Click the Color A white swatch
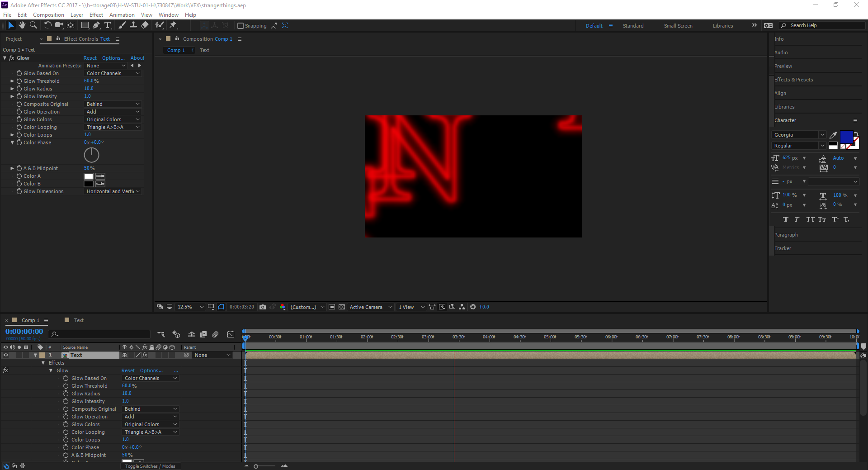Image resolution: width=868 pixels, height=470 pixels. (89, 176)
